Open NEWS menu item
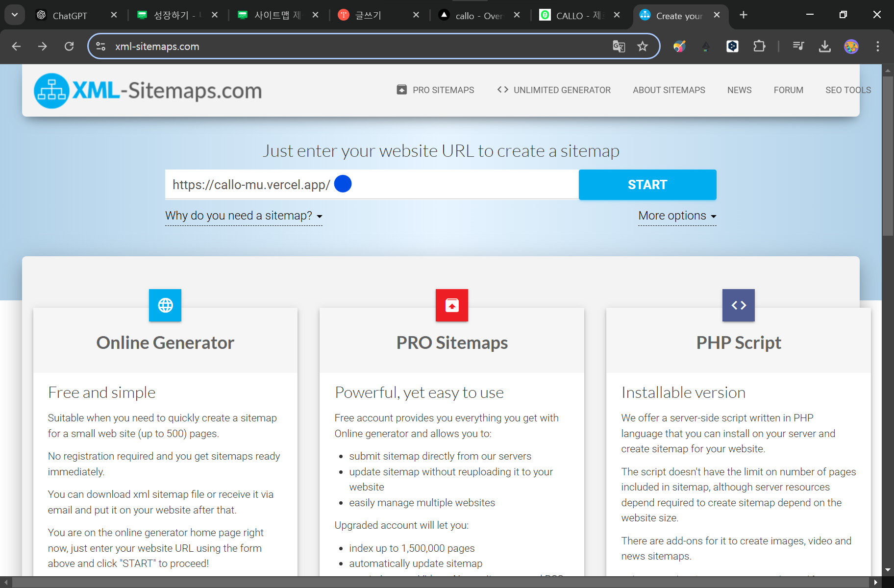This screenshot has height=588, width=894. click(739, 90)
